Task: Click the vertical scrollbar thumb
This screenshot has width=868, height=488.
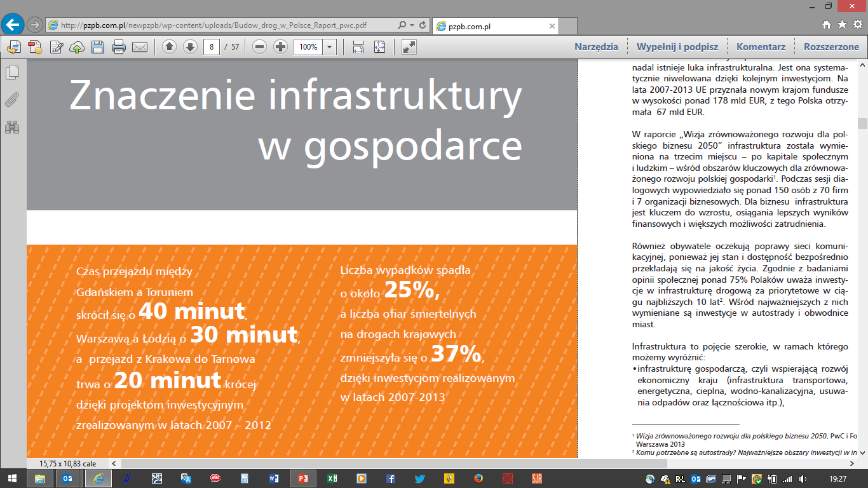Action: [862, 123]
